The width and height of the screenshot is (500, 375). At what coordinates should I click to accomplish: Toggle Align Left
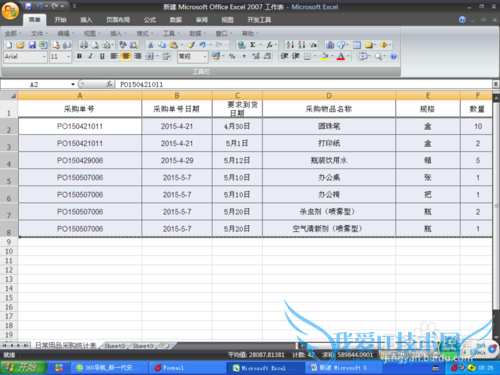click(114, 56)
